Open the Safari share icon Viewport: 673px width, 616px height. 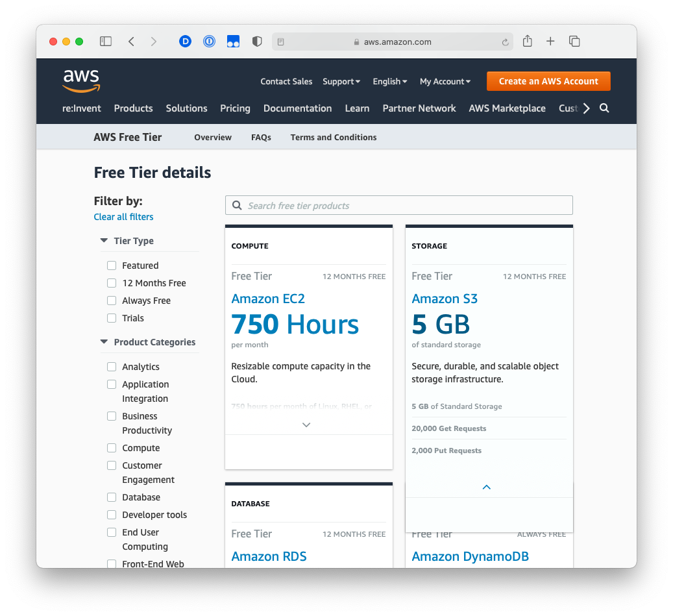528,41
